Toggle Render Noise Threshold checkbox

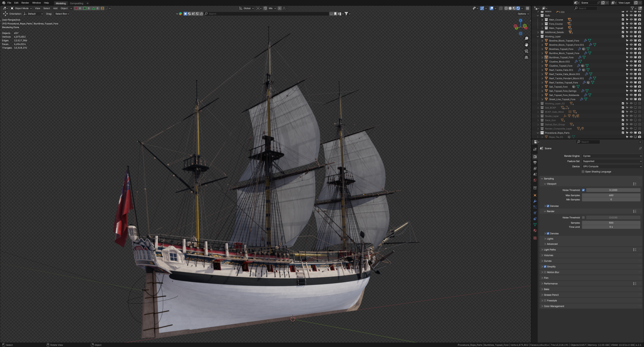pyautogui.click(x=583, y=217)
